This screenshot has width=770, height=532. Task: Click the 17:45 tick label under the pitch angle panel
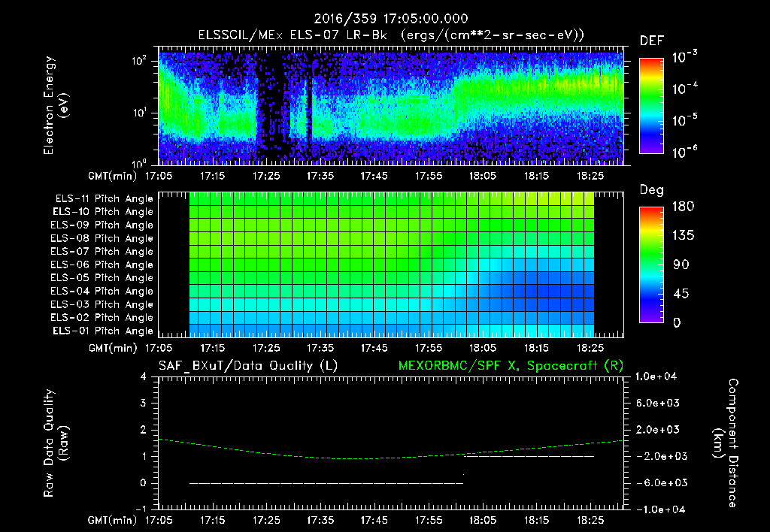374,348
